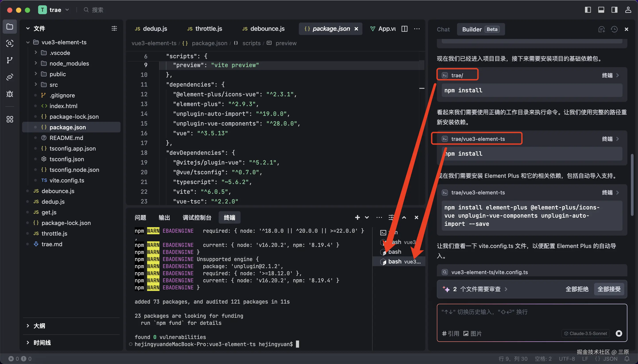
Task: Open chat history clock icon
Action: (614, 29)
